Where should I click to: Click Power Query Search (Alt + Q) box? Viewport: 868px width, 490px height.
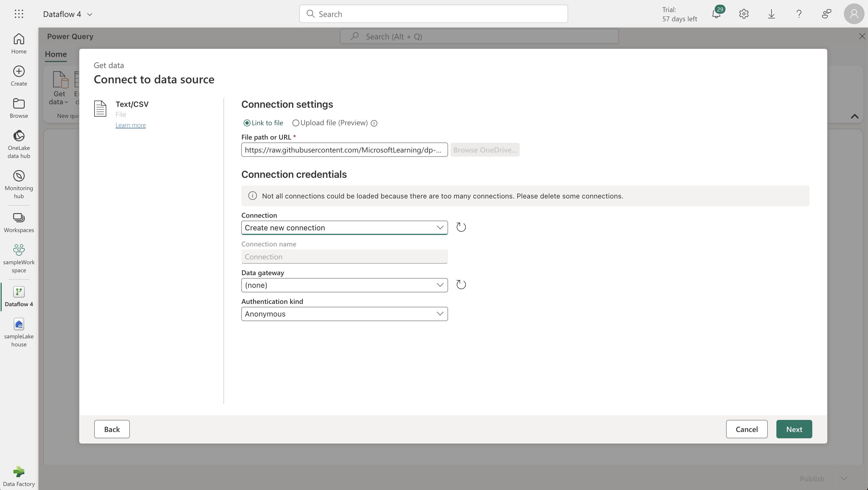(x=479, y=36)
